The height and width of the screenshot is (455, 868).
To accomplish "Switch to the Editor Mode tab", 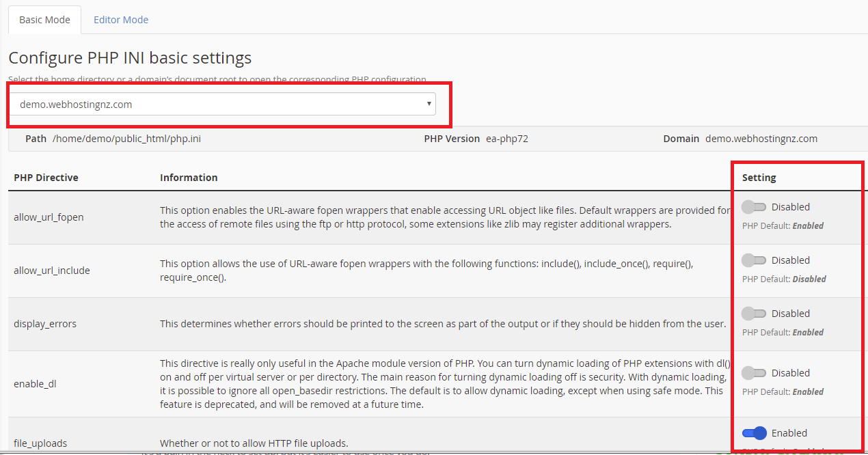I will (121, 20).
